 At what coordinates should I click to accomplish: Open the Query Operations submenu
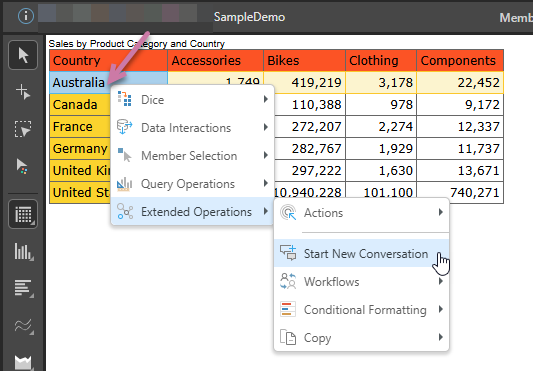pos(192,184)
